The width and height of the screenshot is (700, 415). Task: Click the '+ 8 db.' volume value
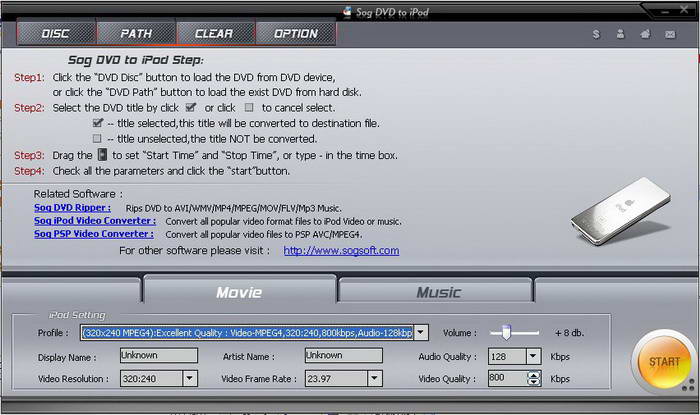[569, 333]
